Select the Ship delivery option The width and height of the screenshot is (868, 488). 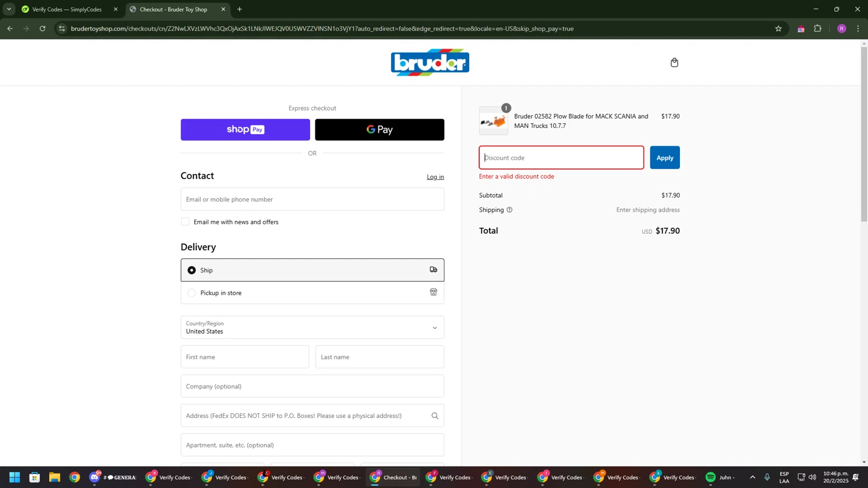point(312,270)
